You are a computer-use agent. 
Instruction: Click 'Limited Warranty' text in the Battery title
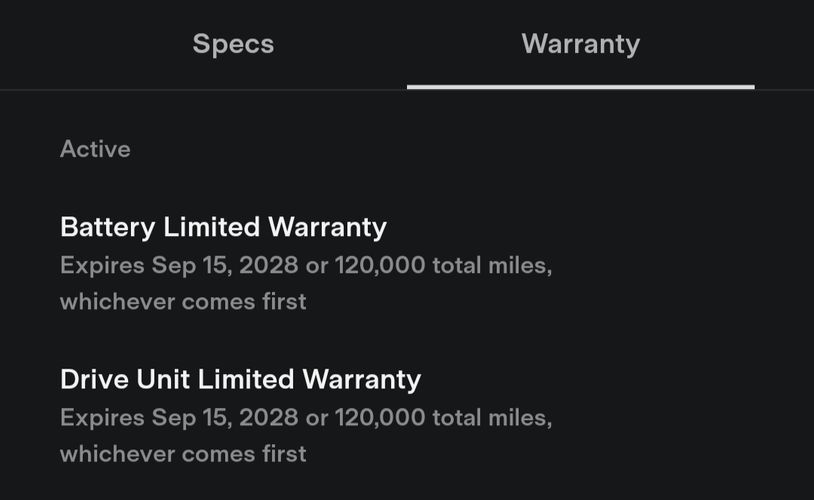tap(275, 227)
